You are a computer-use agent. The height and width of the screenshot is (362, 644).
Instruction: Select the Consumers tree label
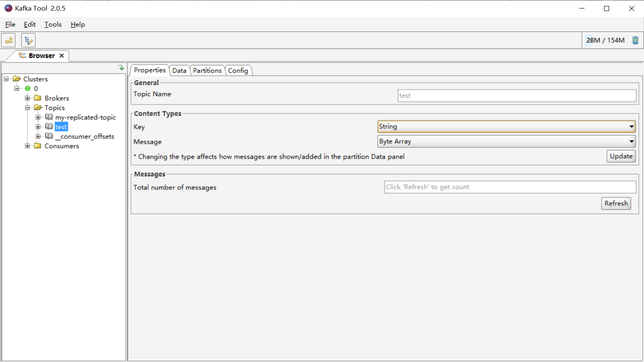[x=62, y=146]
